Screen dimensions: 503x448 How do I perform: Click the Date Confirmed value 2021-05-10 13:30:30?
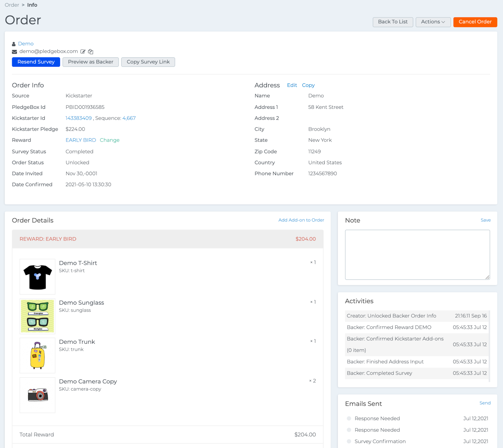pos(88,185)
